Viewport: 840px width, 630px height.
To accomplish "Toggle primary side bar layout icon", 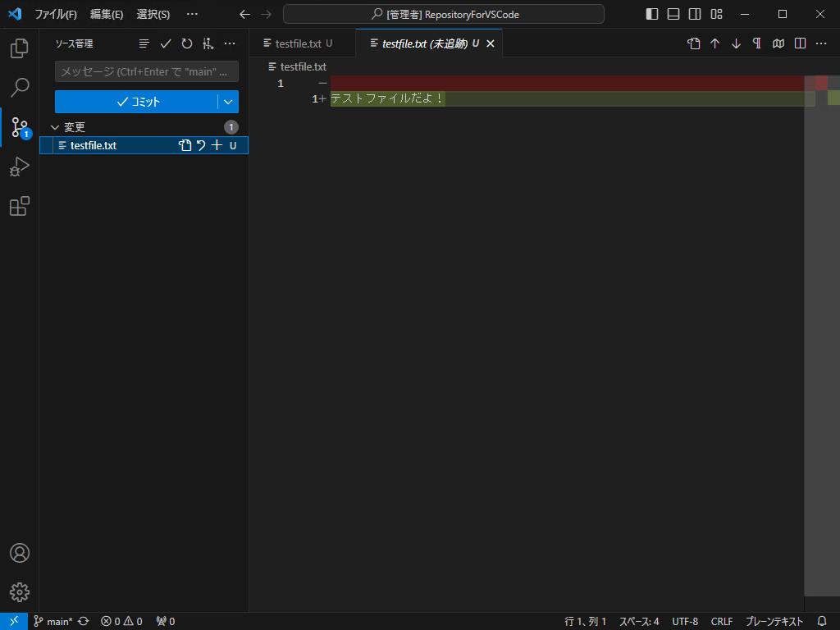I will 652,15.
